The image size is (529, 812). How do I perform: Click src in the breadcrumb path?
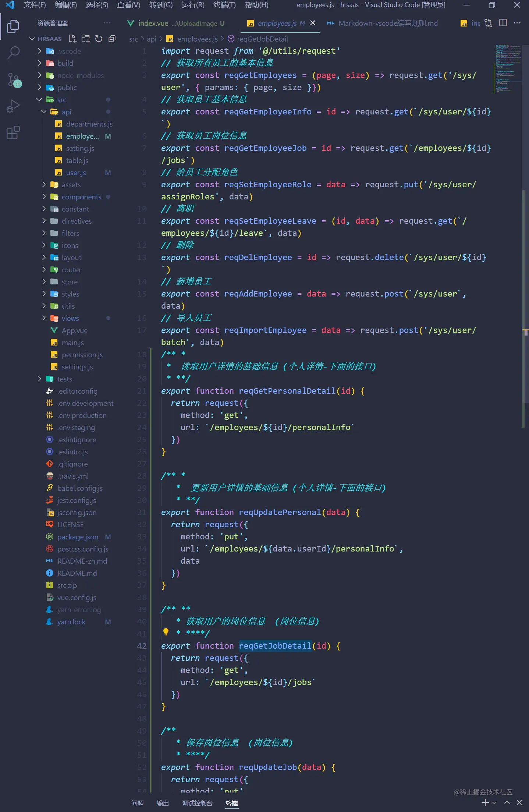click(x=134, y=39)
